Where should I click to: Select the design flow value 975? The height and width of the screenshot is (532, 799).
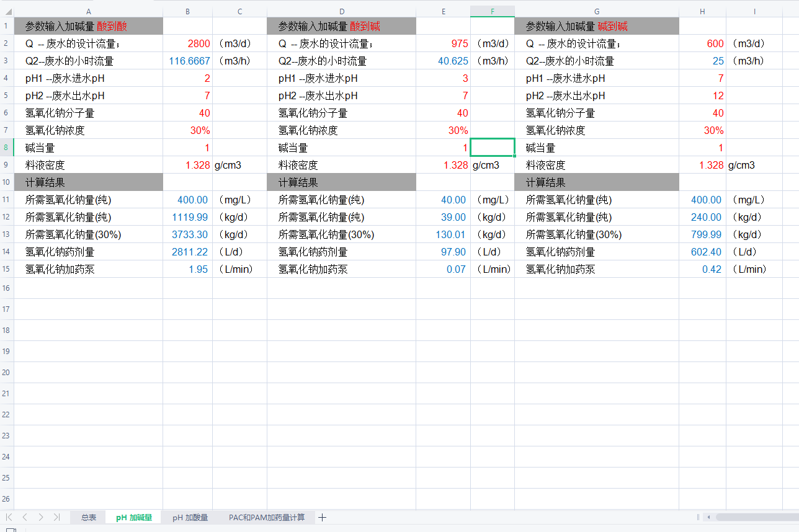point(443,43)
